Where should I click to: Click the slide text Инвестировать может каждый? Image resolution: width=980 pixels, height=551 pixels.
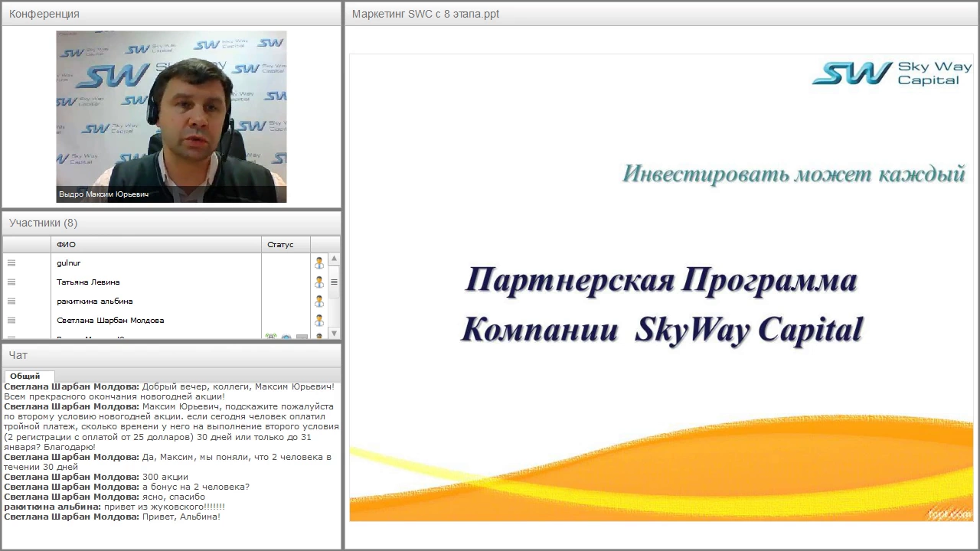(793, 174)
